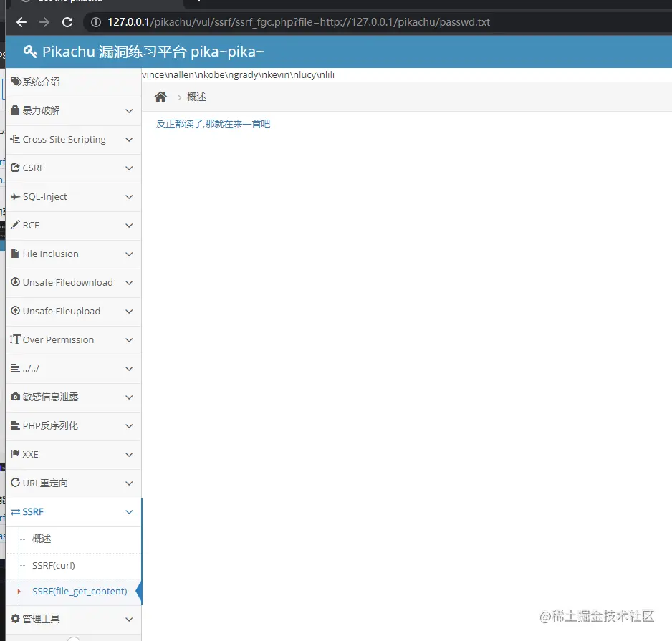This screenshot has height=641, width=672.
Task: Select the SSRF(file_get_content) submenu item
Action: pos(80,592)
